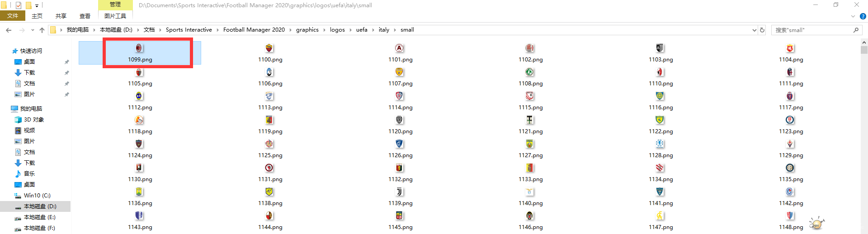868x234 pixels.
Task: Select the 1118.png logo icon
Action: 139,120
